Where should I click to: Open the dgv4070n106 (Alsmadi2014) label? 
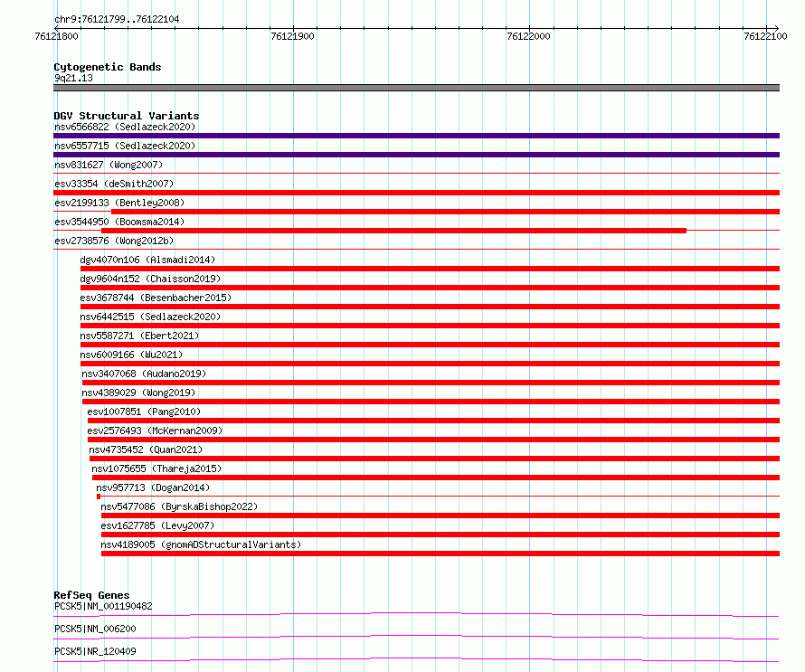coord(147,260)
